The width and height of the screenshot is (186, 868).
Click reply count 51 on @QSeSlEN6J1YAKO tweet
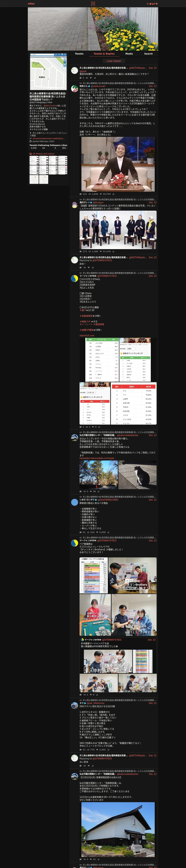tap(82, 532)
